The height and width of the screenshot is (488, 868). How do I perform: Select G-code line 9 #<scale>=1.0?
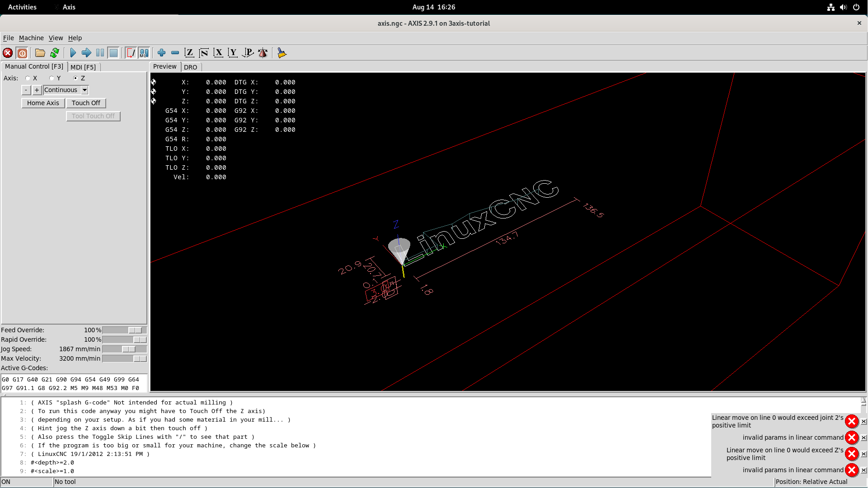[52, 471]
